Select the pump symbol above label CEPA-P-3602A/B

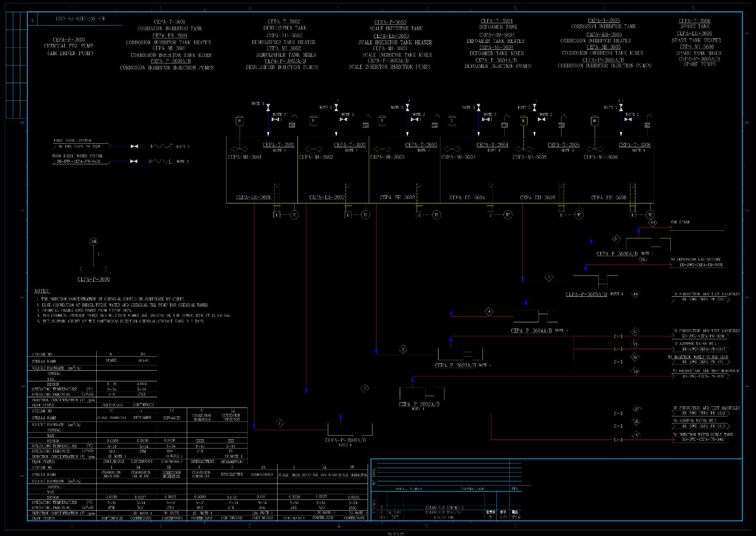coord(422,394)
